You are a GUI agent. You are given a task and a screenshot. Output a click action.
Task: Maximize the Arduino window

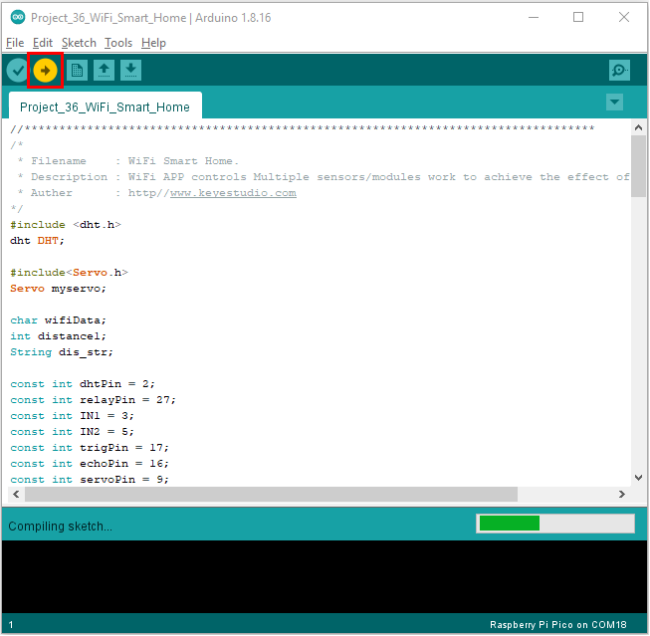[x=578, y=17]
